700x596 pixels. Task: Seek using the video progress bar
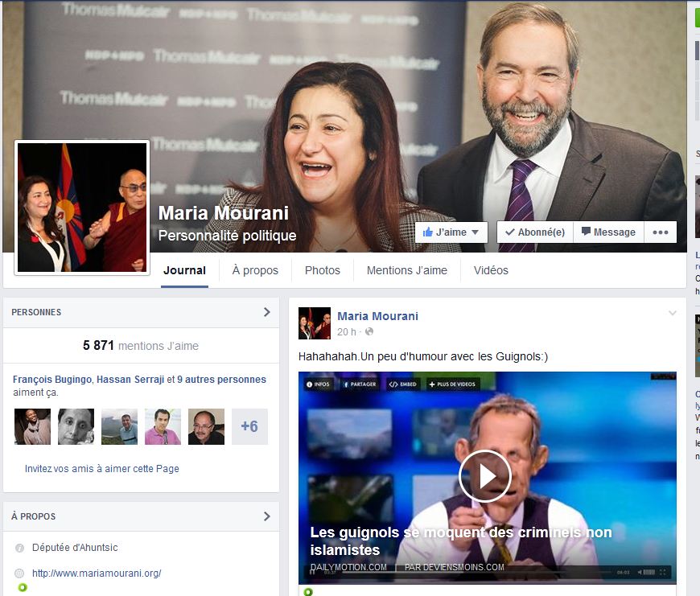(476, 573)
